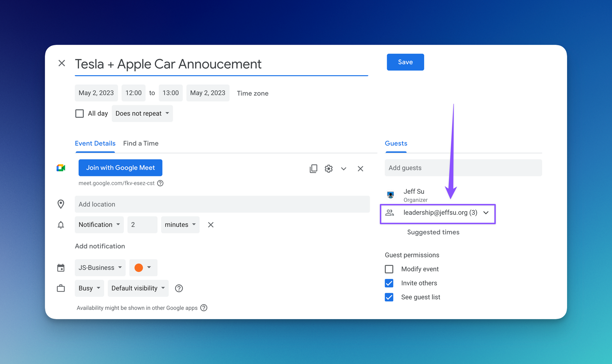Open orange event color picker
Image resolution: width=612 pixels, height=364 pixels.
tap(143, 268)
